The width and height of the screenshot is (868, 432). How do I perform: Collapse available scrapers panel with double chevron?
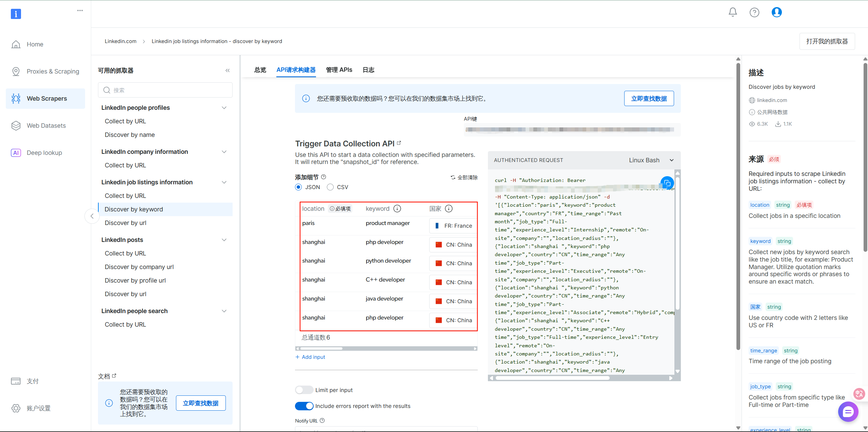point(228,70)
